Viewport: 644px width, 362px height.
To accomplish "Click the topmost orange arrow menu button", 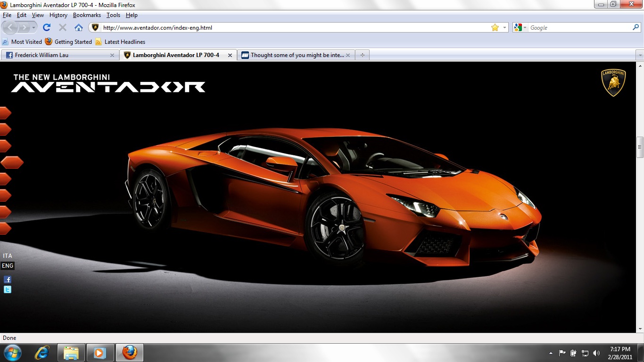I will (x=5, y=113).
